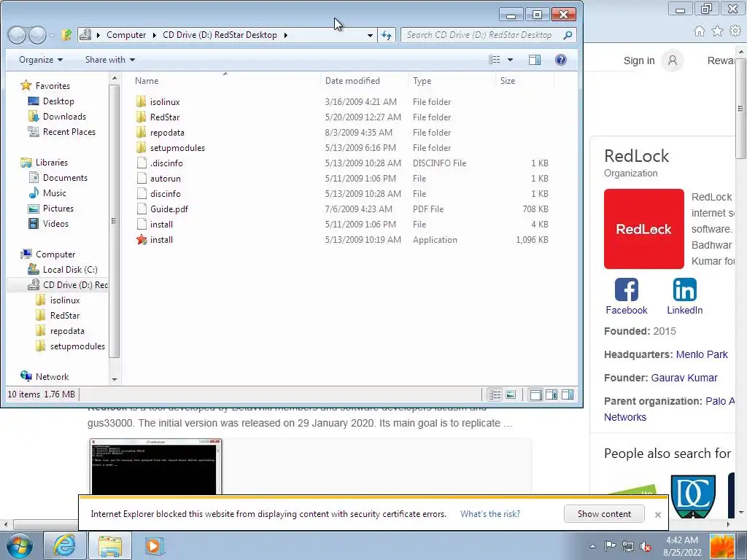
Task: Switch to details view icon in status bar
Action: pyautogui.click(x=495, y=394)
